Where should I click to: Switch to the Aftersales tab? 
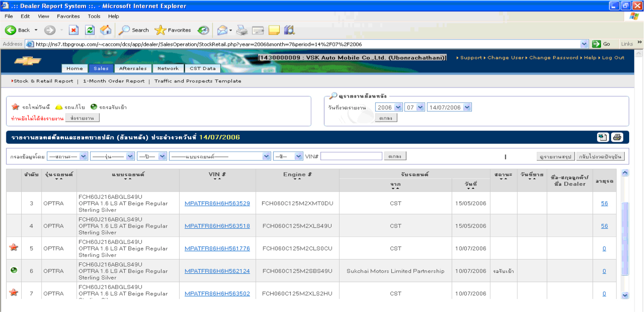(133, 69)
